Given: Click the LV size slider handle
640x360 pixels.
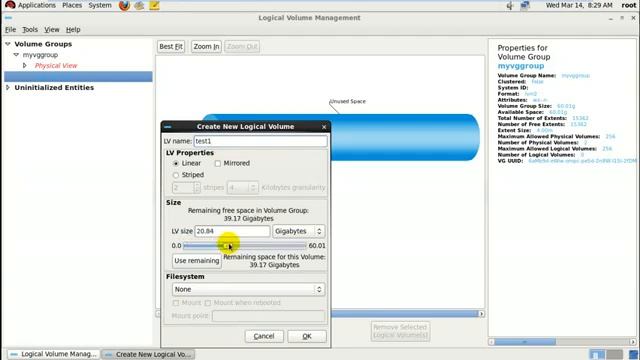Looking at the screenshot, I should click(x=227, y=246).
